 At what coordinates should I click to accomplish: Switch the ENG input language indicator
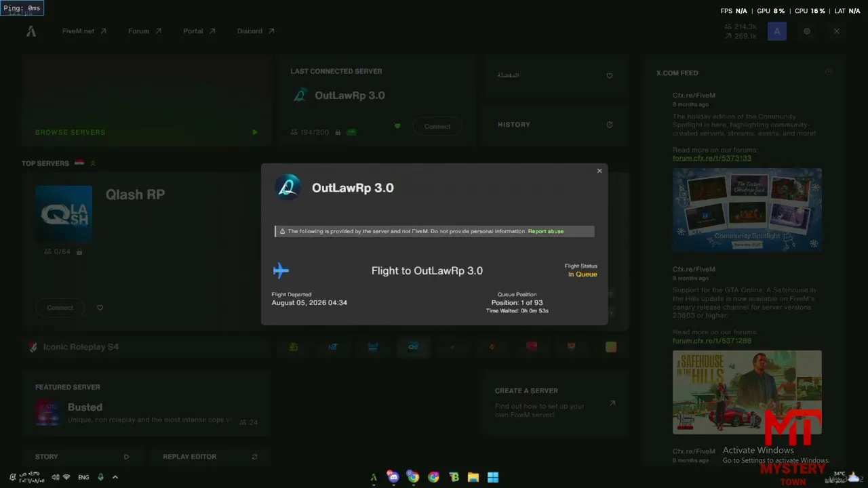[83, 477]
